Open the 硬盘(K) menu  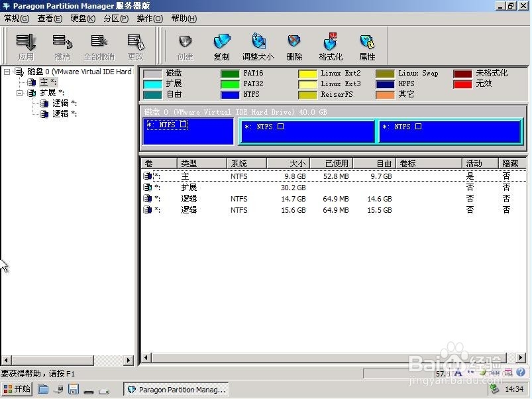click(x=83, y=19)
